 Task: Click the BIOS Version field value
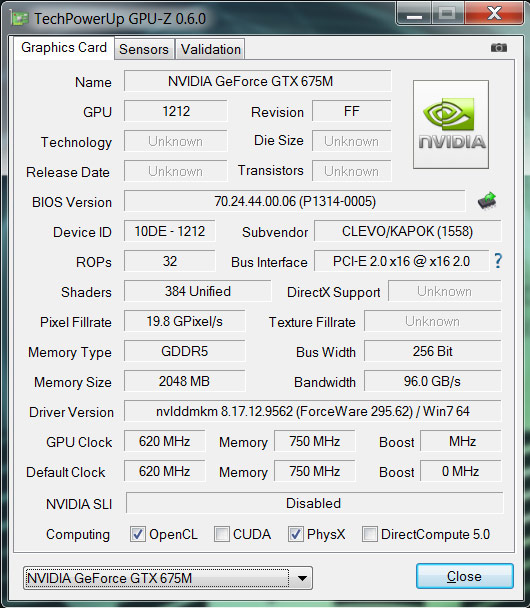click(295, 201)
